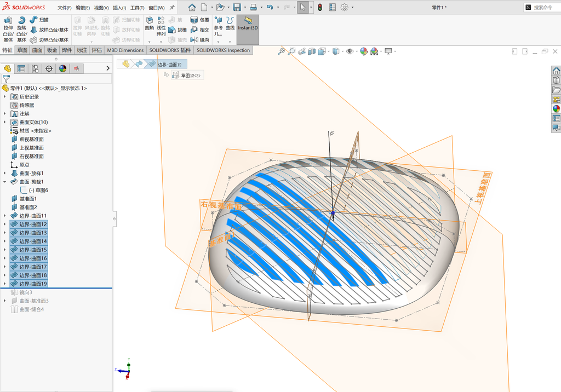Click the Home icon in top toolbar

point(192,7)
